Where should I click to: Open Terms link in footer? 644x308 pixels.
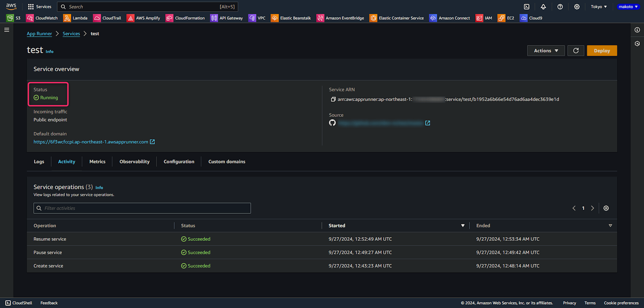tap(590, 303)
